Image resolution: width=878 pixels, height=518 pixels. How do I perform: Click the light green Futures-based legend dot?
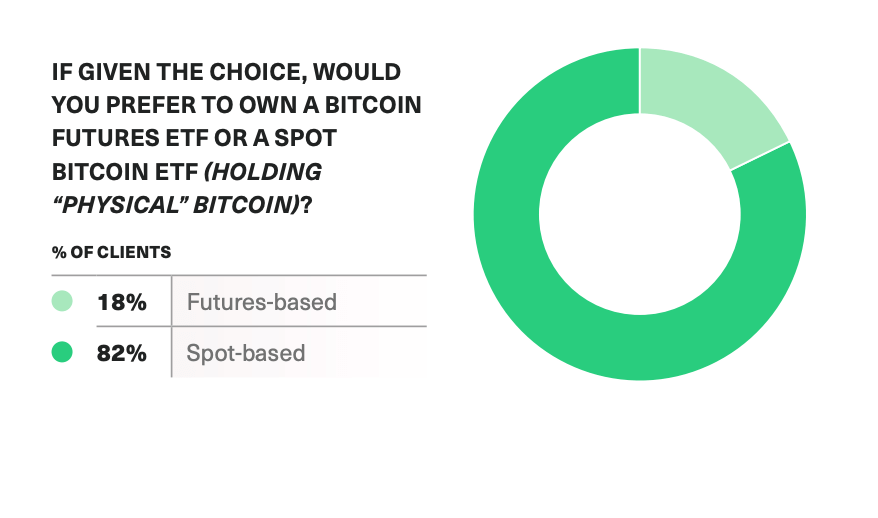62,301
